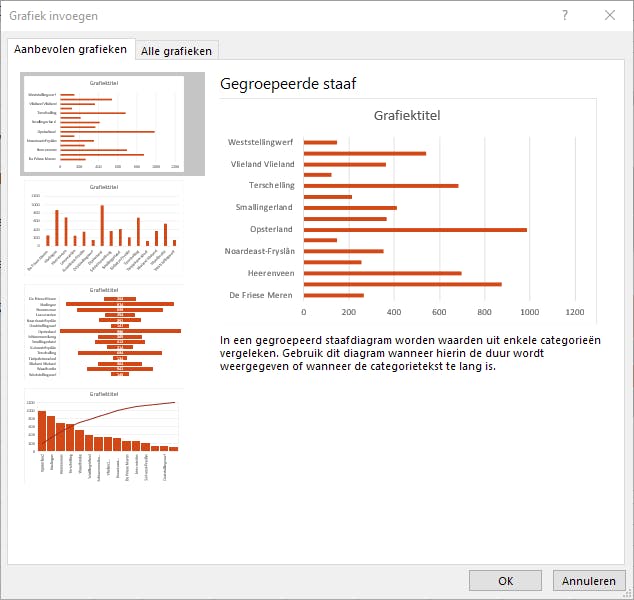The width and height of the screenshot is (634, 600).
Task: Click the Opsterland bar in the preview
Action: coord(415,230)
